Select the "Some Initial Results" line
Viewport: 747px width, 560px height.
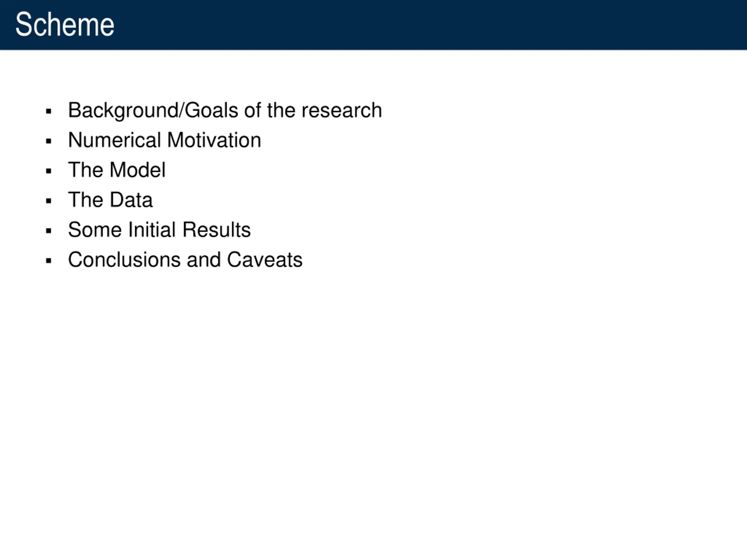pos(159,230)
